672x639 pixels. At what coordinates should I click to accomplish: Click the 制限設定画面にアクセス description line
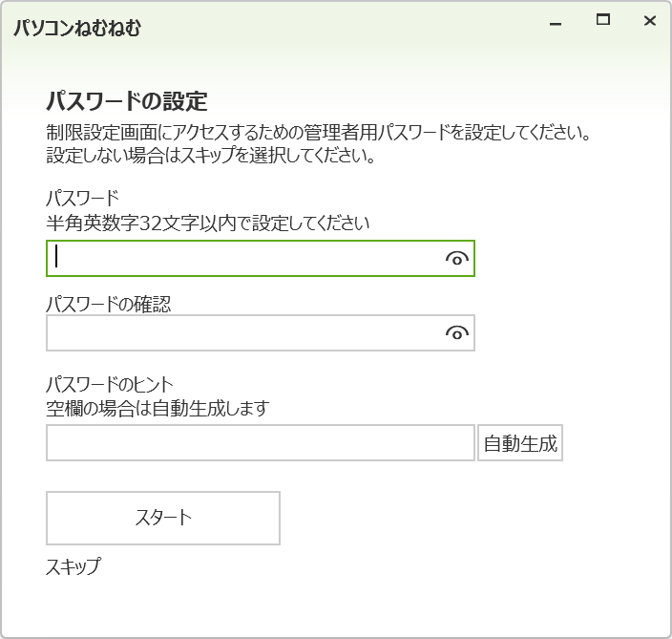point(320,131)
